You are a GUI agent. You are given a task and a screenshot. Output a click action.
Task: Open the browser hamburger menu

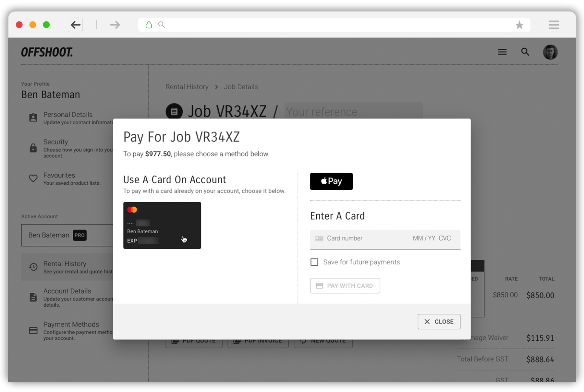(554, 25)
